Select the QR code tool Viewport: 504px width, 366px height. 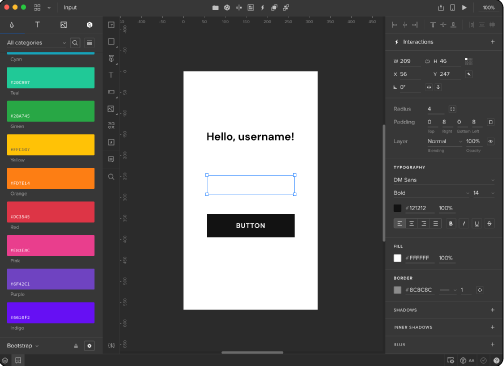point(111,125)
